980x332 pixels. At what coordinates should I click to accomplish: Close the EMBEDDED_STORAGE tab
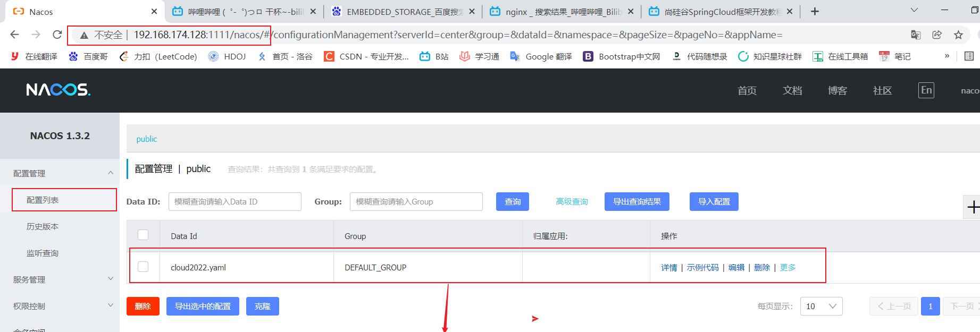click(472, 11)
